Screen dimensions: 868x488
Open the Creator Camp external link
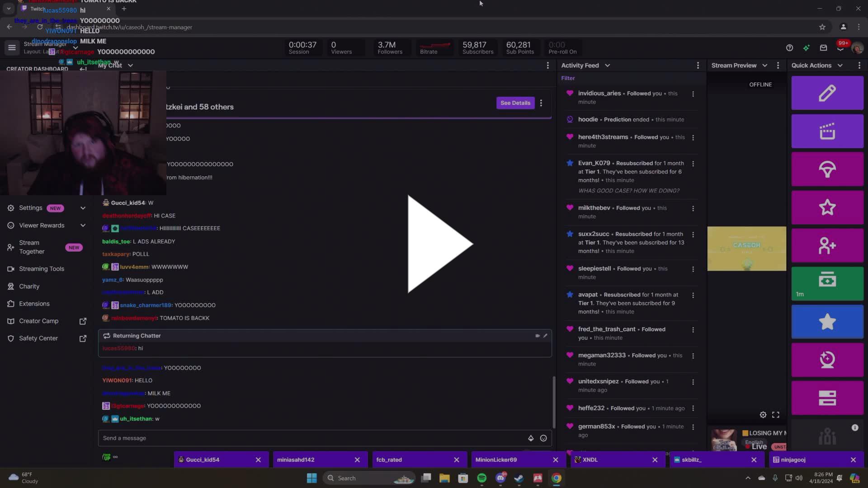coord(83,321)
